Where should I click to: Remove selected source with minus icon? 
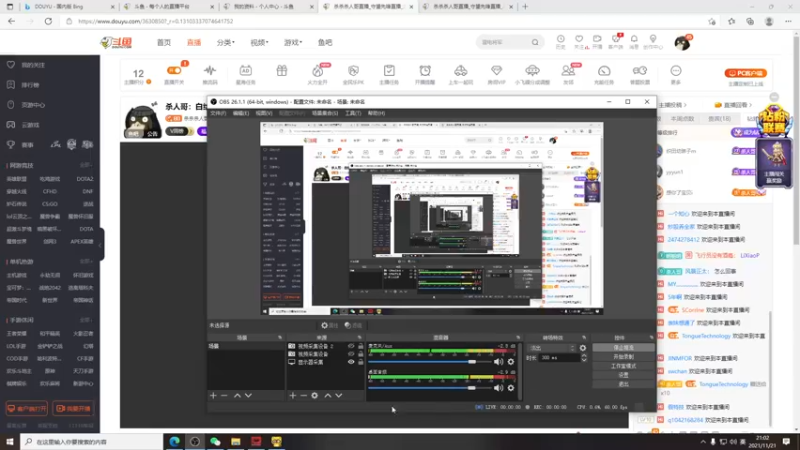[x=304, y=395]
